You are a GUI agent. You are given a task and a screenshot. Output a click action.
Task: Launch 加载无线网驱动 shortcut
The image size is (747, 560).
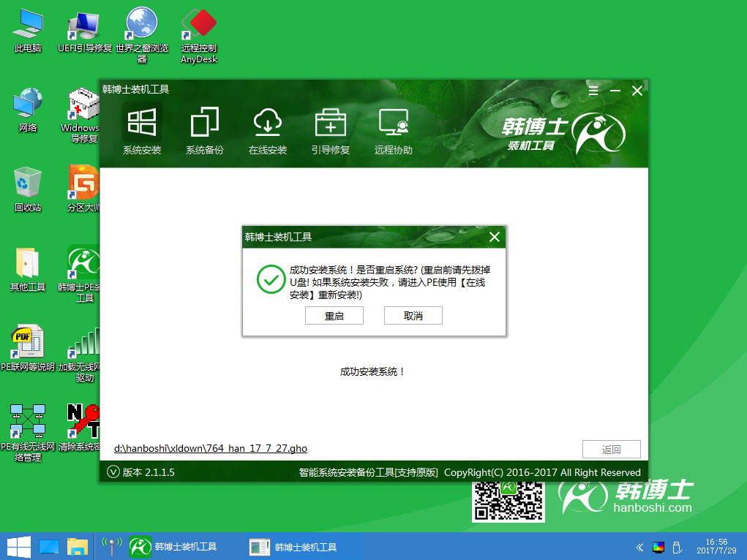coord(81,355)
